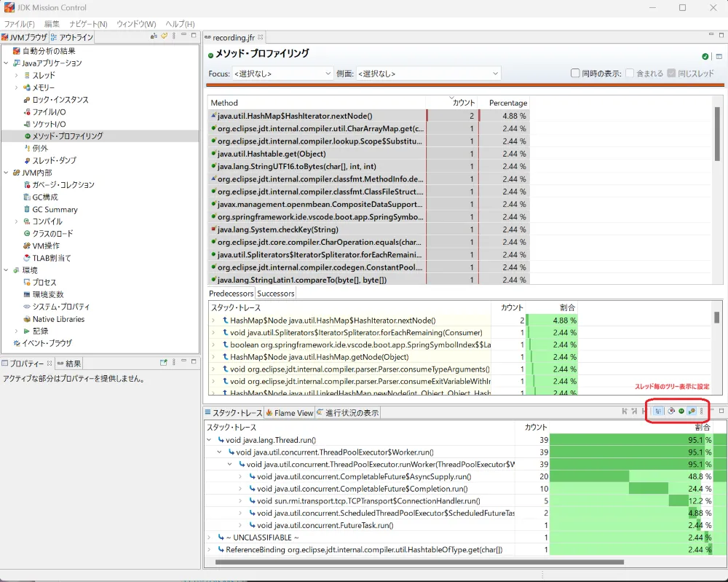728x582 pixels.
Task: Click the tree view toggle icon in stack trace toolbar
Action: coord(658,411)
